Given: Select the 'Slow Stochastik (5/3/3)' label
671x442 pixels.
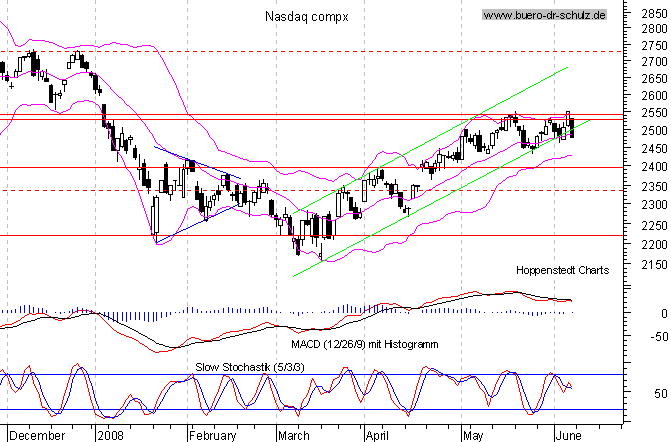Looking at the screenshot, I should point(250,367).
